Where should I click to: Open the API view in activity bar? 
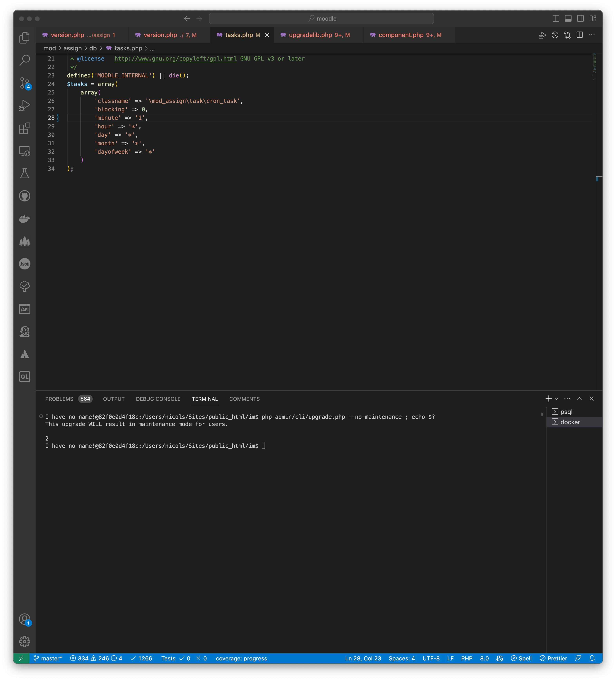[25, 309]
